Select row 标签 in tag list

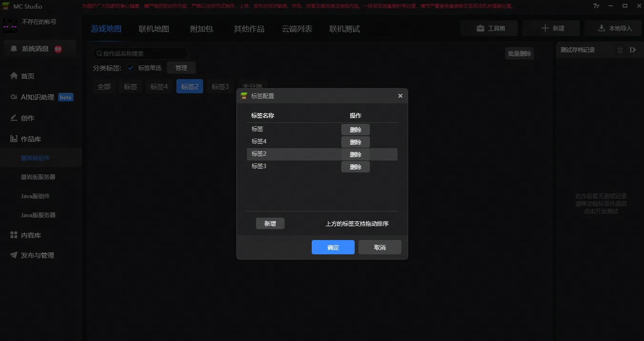[322, 129]
